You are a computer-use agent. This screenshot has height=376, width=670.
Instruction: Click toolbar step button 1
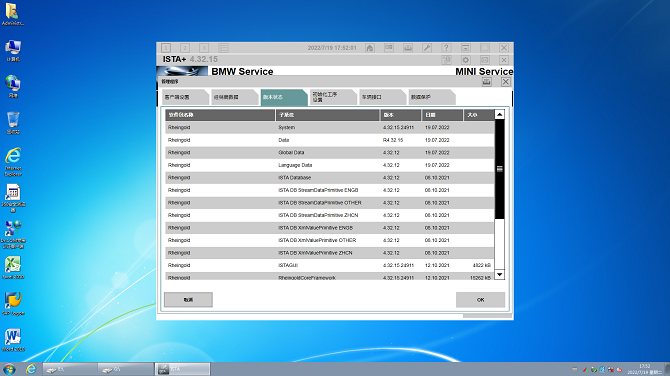166,48
